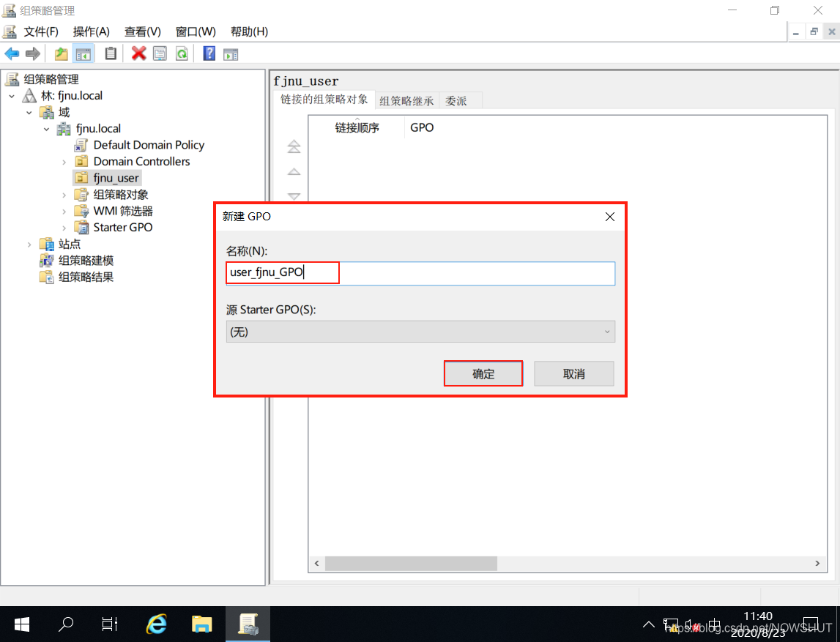Screen dimensions: 840x642
Task: Switch to the 委派 tab
Action: coord(456,101)
